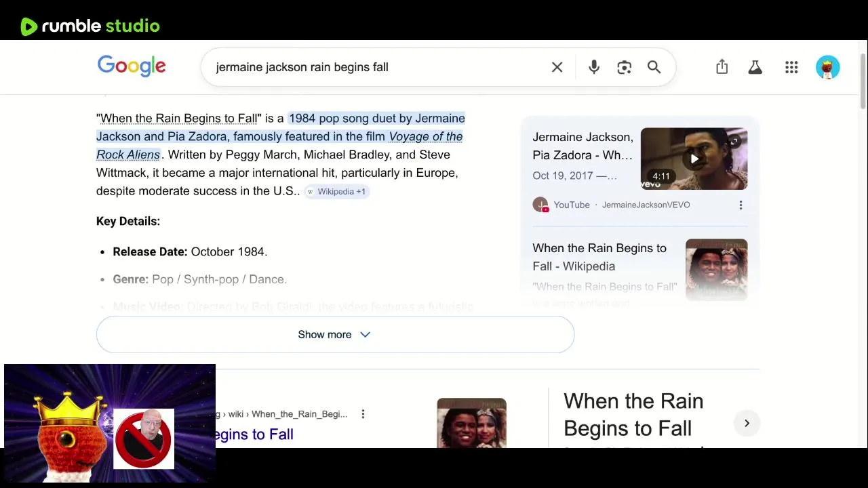Open Jermaine Jackson, Pia Zadora video title
868x488 pixels.
[x=583, y=146]
